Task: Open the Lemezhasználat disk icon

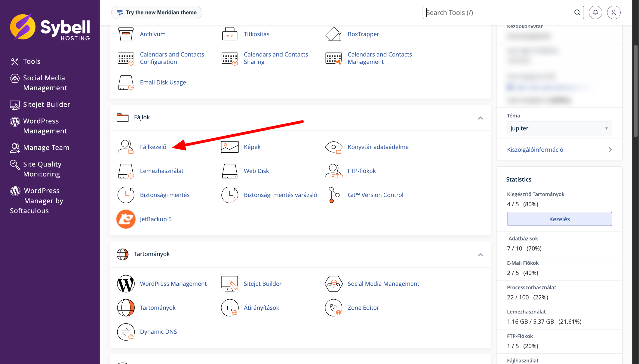Action: pyautogui.click(x=126, y=171)
